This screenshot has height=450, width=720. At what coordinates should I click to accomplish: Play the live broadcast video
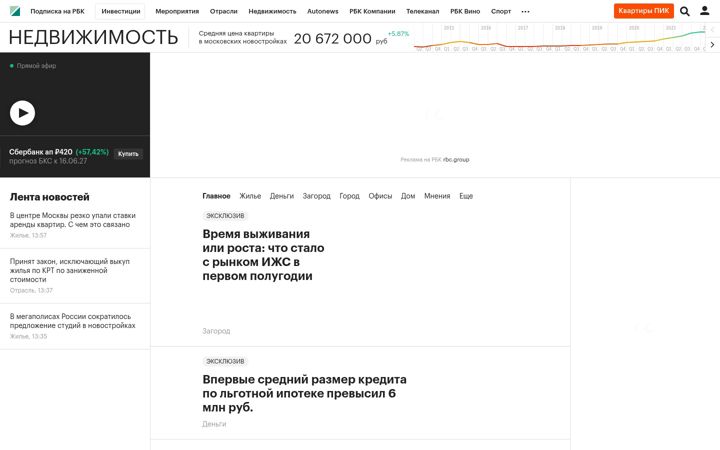pos(22,113)
